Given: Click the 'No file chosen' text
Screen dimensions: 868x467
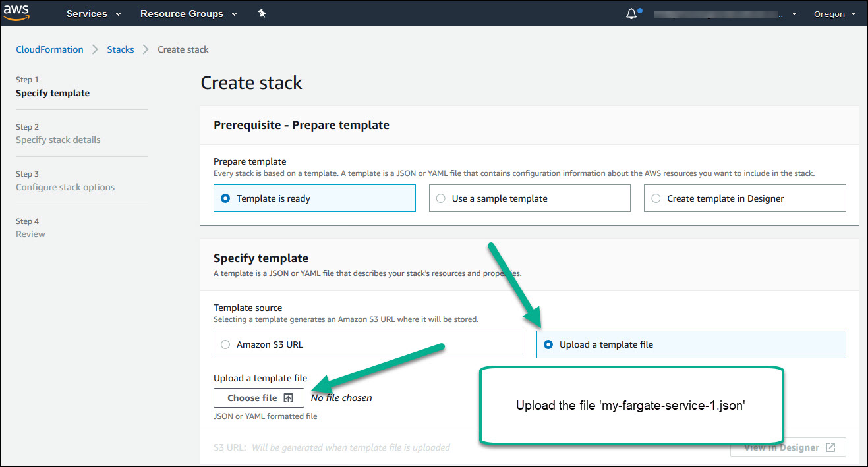Looking at the screenshot, I should coord(341,398).
